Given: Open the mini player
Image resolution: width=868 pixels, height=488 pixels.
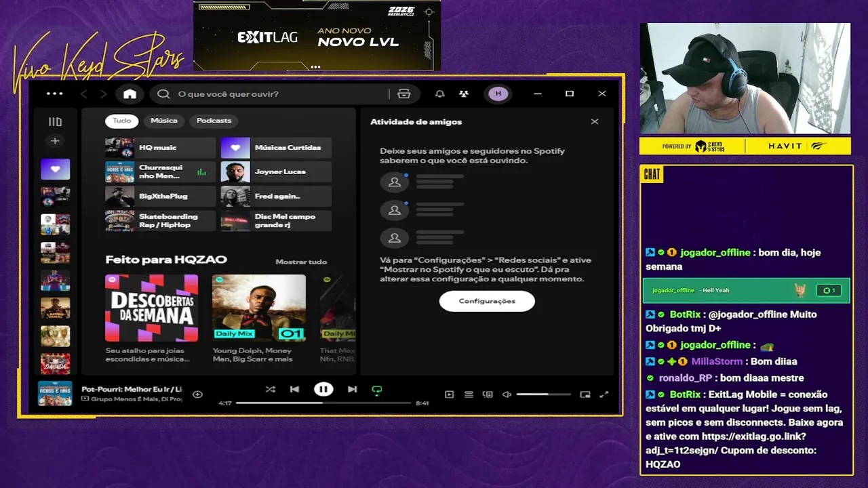Looking at the screenshot, I should 585,394.
